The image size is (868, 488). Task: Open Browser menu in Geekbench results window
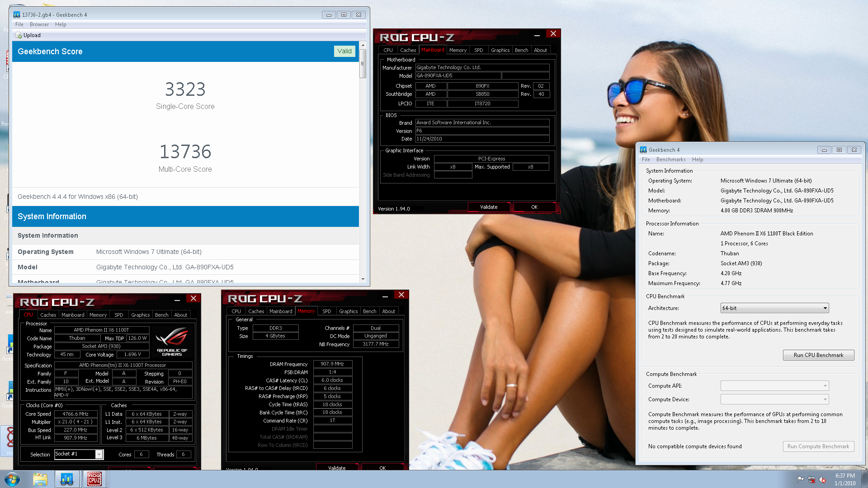click(39, 24)
